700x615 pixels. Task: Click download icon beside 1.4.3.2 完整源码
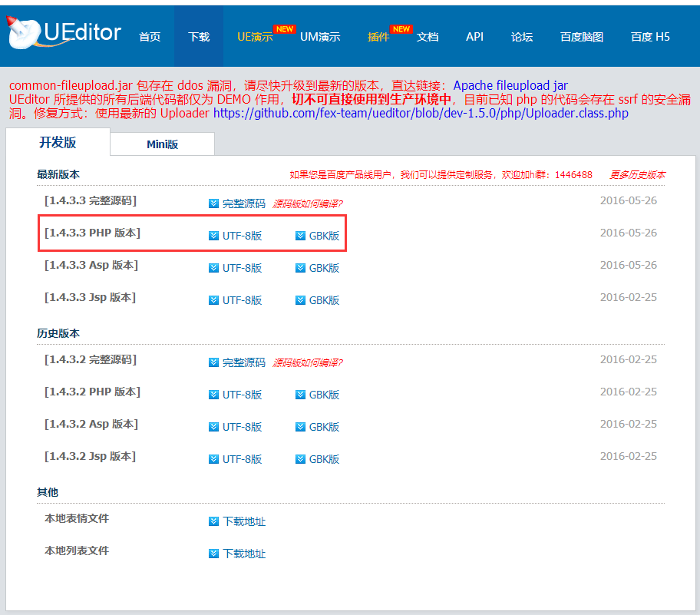coord(214,362)
